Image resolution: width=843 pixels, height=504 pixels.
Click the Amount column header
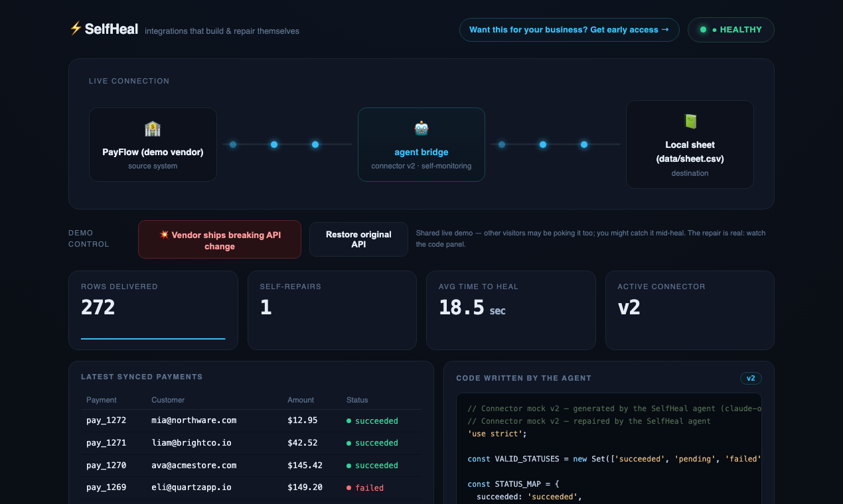[x=300, y=400]
